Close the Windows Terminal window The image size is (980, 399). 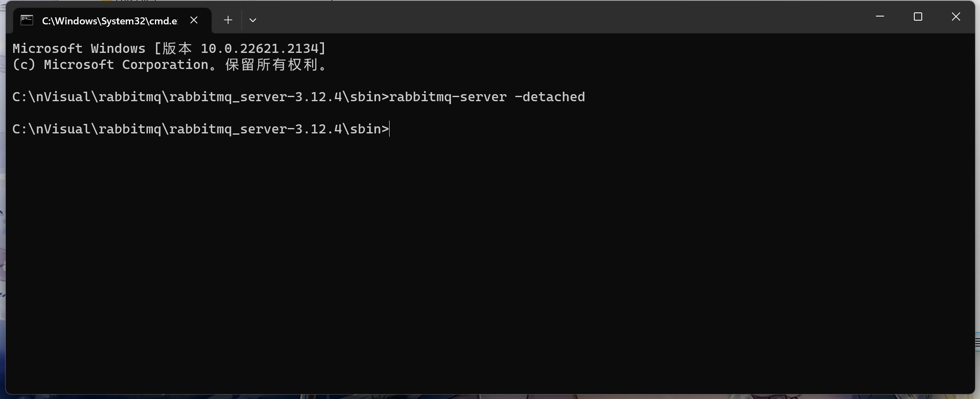tap(956, 17)
